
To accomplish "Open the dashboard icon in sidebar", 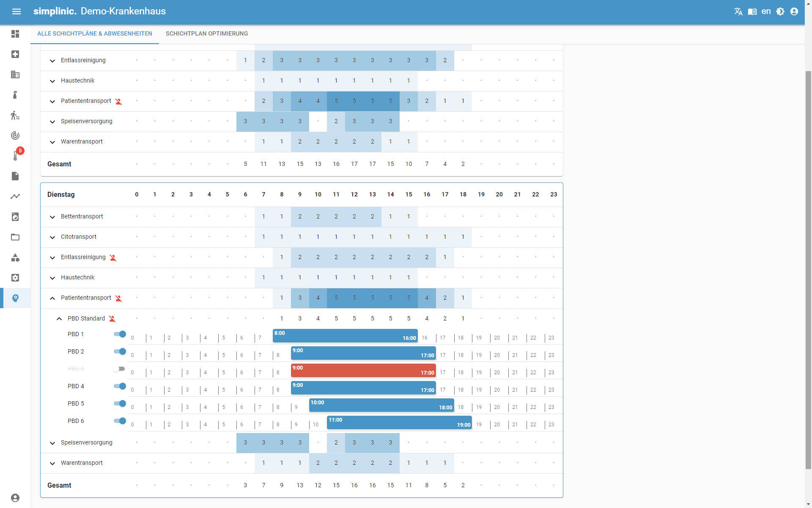I will pos(15,34).
